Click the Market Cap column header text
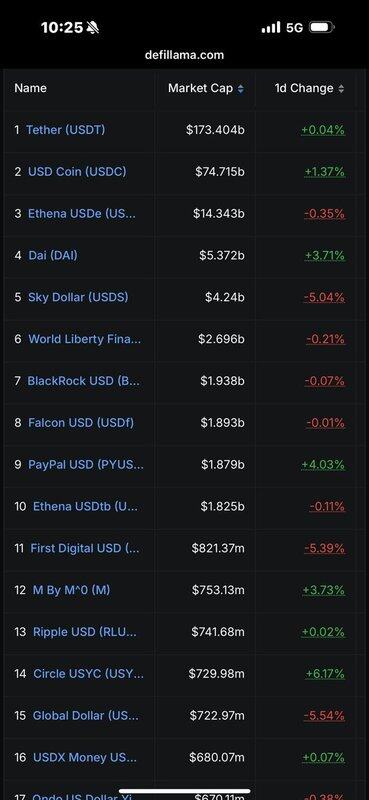Image resolution: width=369 pixels, height=800 pixels. coord(201,88)
